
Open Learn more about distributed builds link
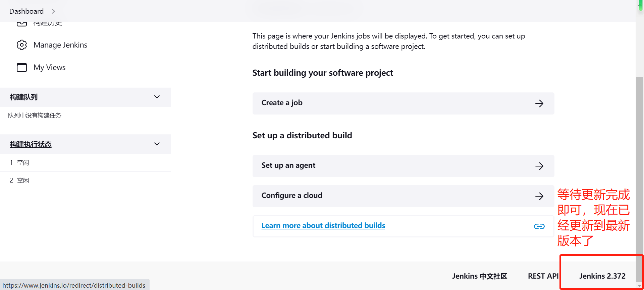pos(323,226)
